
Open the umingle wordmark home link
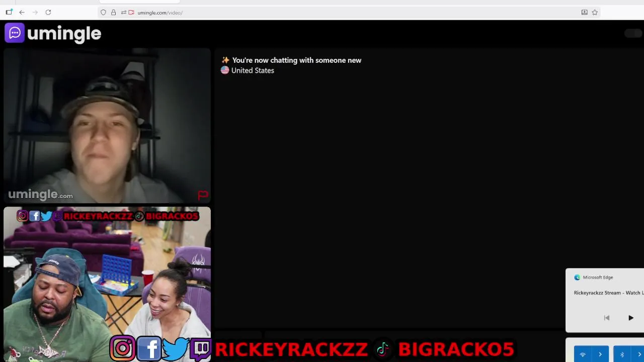pos(64,34)
